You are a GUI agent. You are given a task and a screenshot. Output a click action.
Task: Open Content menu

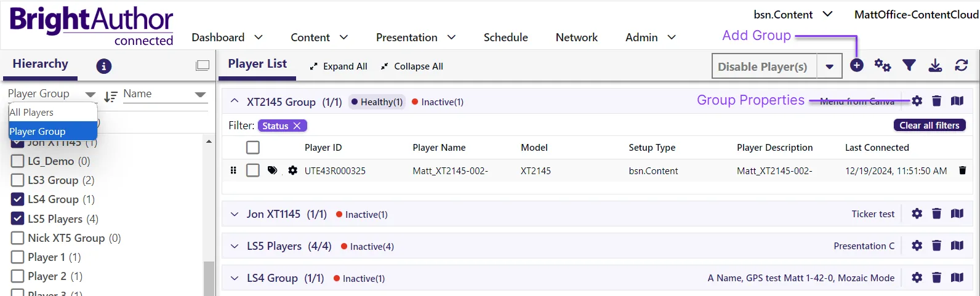point(319,38)
